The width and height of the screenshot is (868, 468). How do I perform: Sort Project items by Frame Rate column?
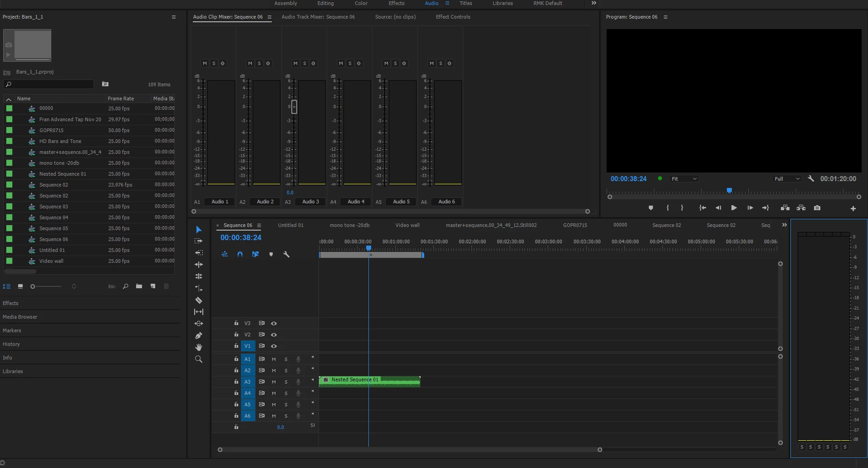point(121,99)
